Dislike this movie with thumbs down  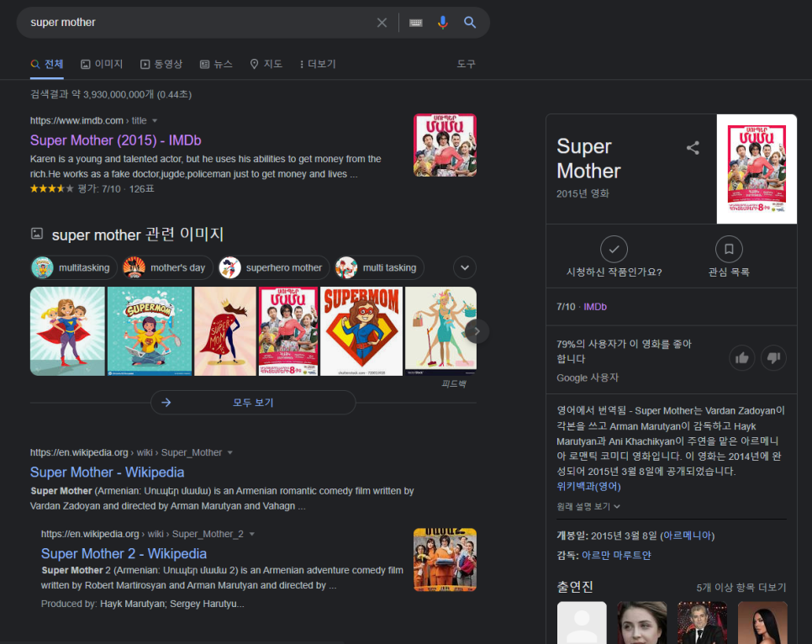click(x=773, y=358)
